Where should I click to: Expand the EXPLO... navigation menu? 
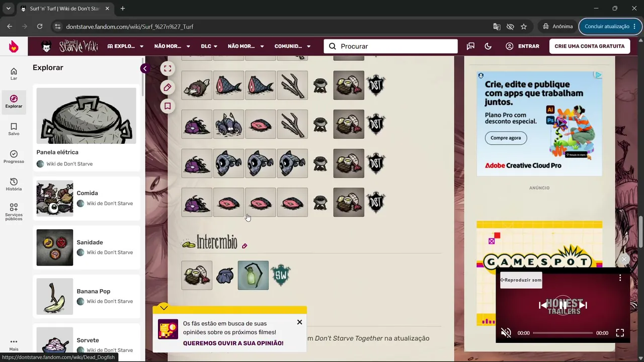pos(125,46)
